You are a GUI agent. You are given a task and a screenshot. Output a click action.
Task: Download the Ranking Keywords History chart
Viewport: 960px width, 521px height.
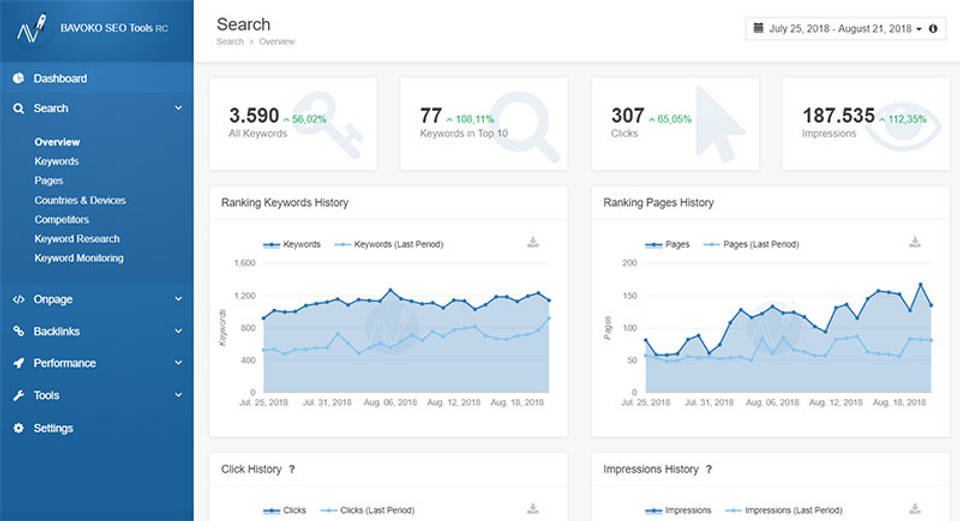[x=533, y=242]
